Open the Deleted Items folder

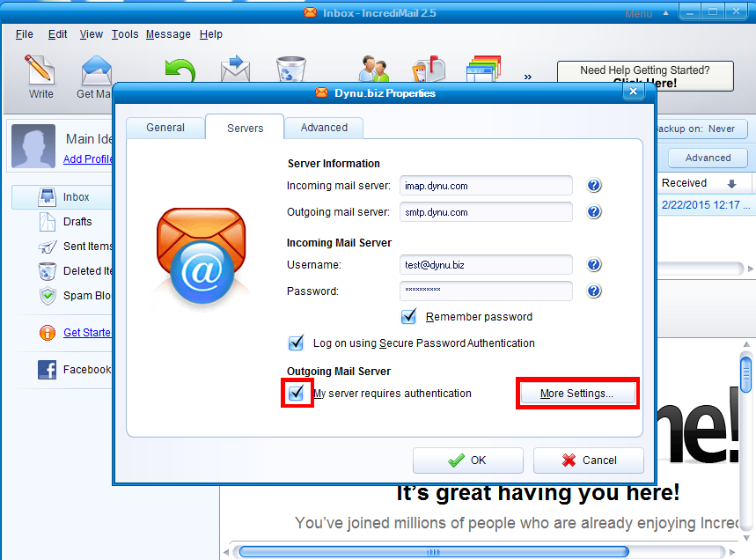[75, 271]
